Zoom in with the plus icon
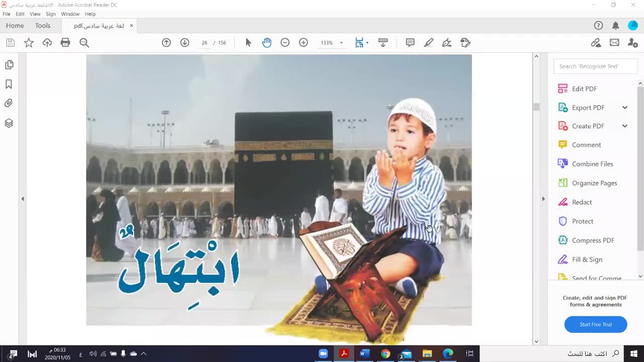Viewport: 644px width, 362px height. point(303,43)
